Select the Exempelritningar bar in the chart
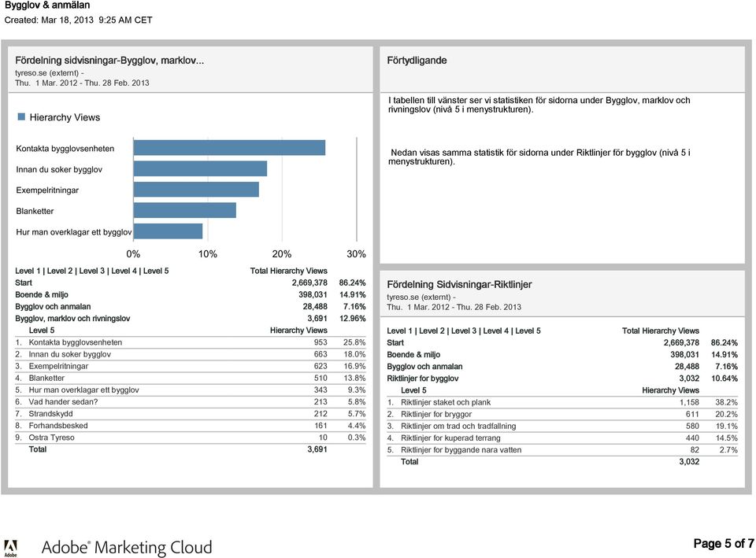 pyautogui.click(x=196, y=190)
